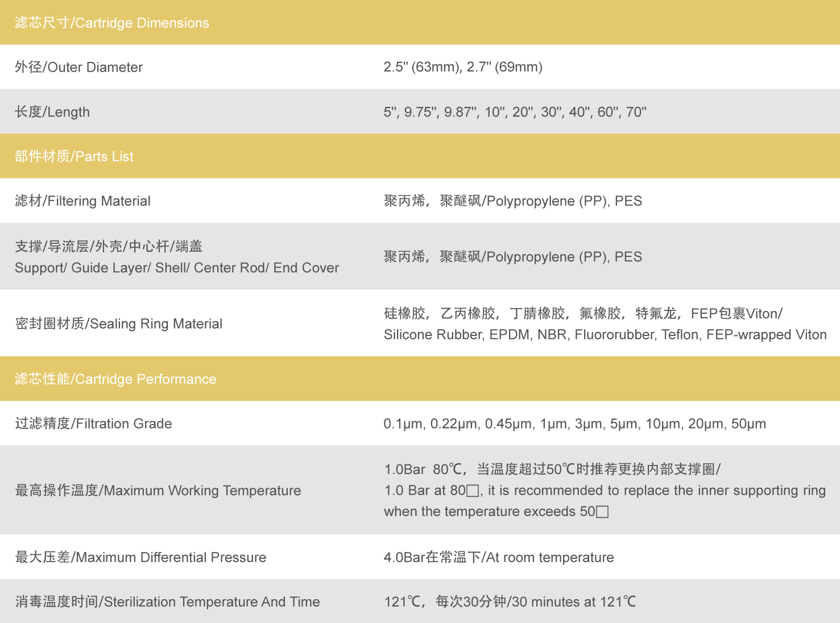Click the Silicone Rubber, EPDM, NBR line
The image size is (840, 623).
(x=605, y=335)
